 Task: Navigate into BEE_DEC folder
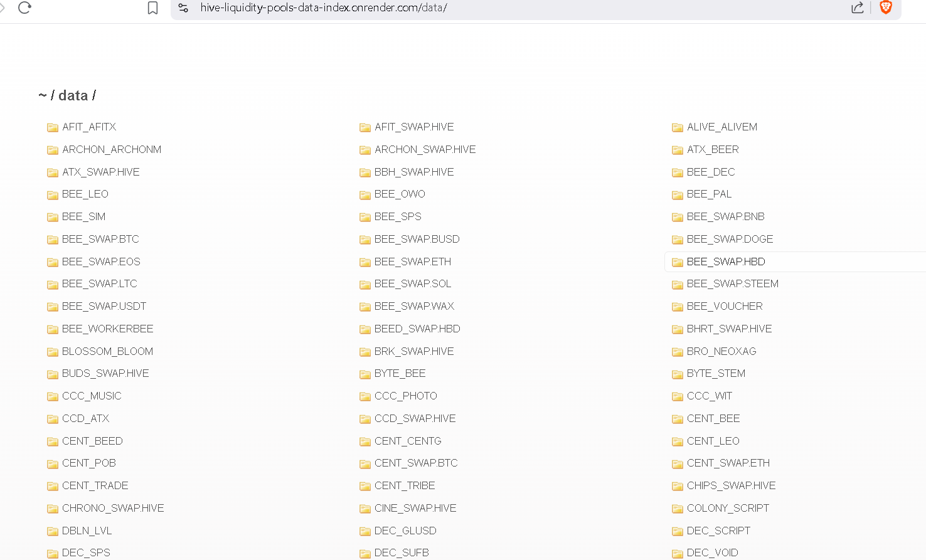pos(711,172)
